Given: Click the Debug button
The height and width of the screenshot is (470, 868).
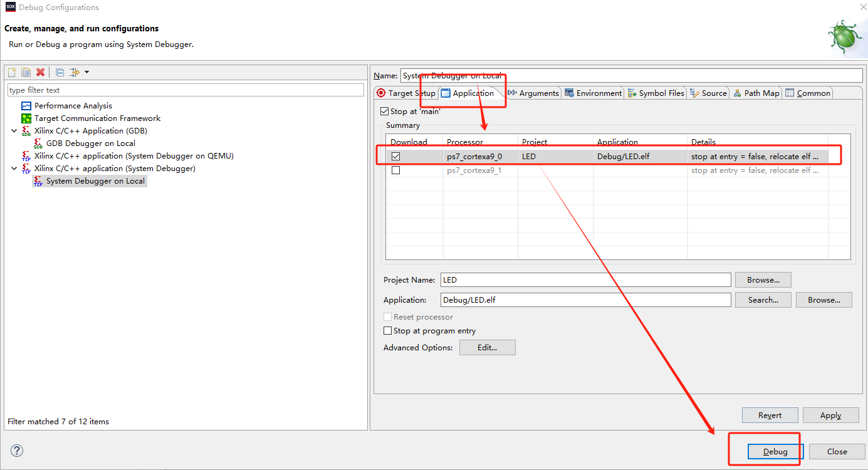Looking at the screenshot, I should (775, 452).
